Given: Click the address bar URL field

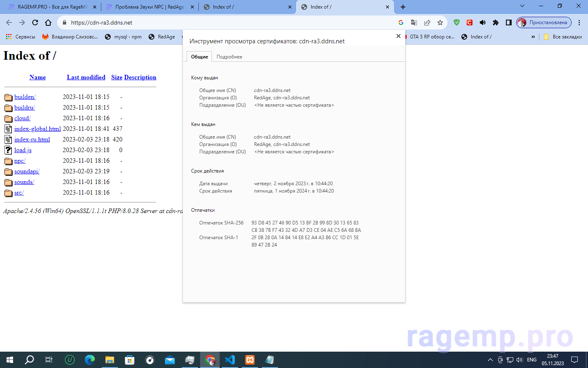Looking at the screenshot, I should (229, 22).
